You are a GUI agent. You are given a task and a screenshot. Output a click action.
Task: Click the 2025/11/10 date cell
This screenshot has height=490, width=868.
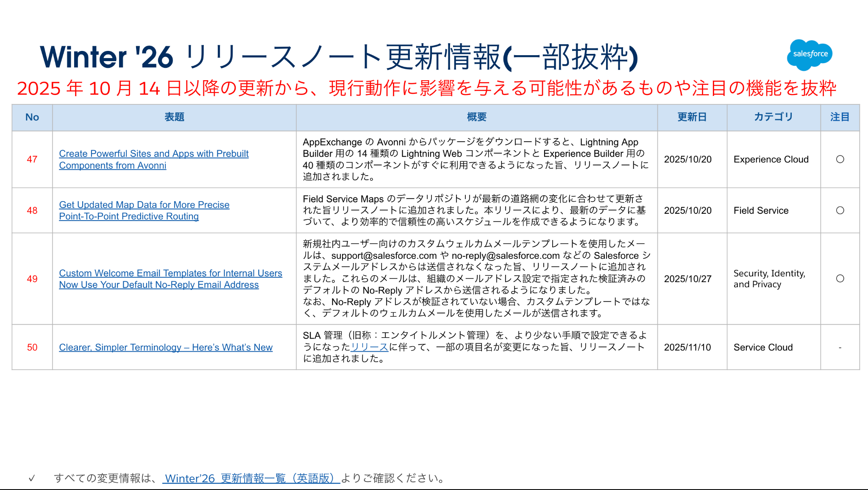[x=687, y=347]
